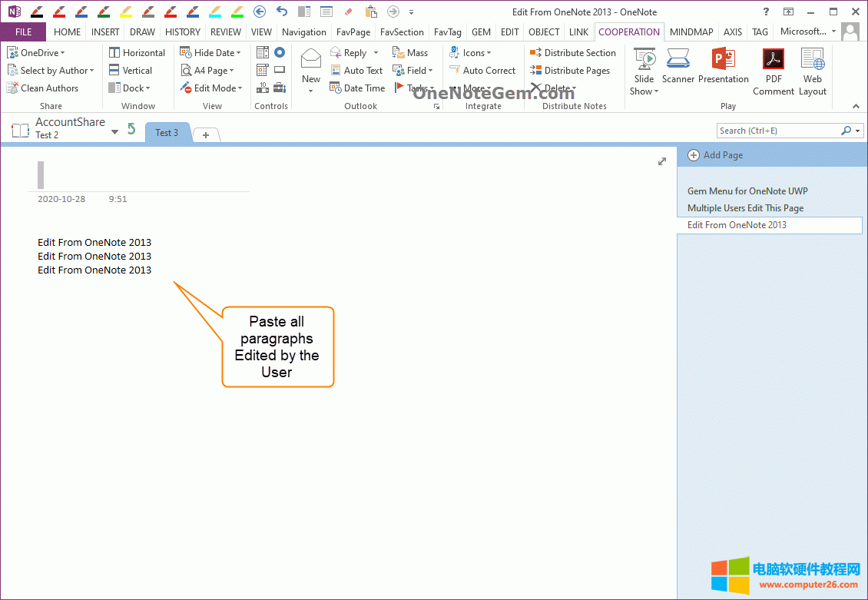Expand the OneDrive dropdown
868x600 pixels.
pyautogui.click(x=36, y=53)
